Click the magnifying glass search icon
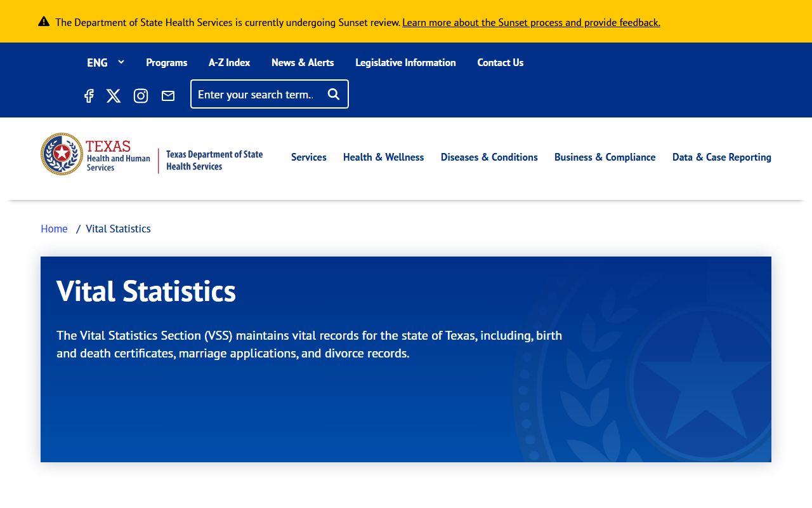The width and height of the screenshot is (812, 508). pyautogui.click(x=334, y=95)
